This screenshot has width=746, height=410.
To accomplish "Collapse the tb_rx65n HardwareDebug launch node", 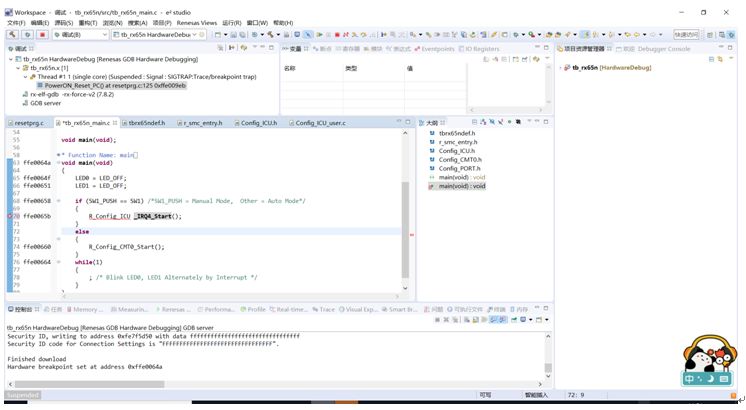I will [10, 59].
